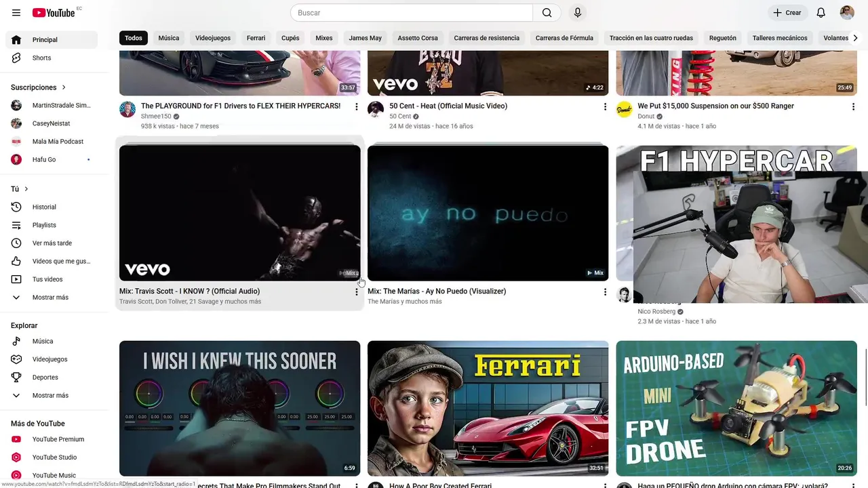Open the Shmee150 channel name
The width and height of the screenshot is (868, 488).
[156, 117]
